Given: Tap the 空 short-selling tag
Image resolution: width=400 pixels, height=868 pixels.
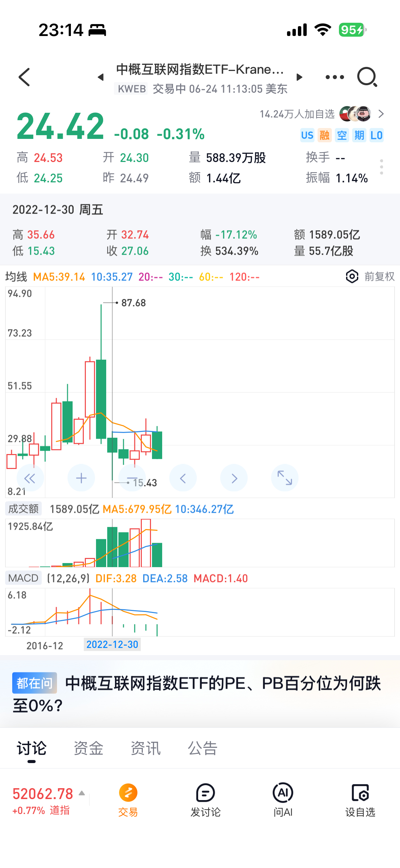Looking at the screenshot, I should [342, 135].
